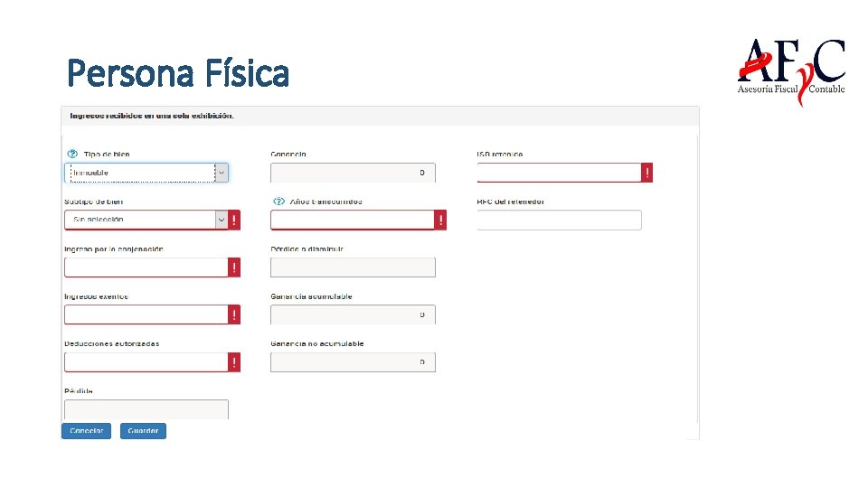Click the error icon on Subtipo de bien
The height and width of the screenshot is (488, 868).
tap(234, 220)
